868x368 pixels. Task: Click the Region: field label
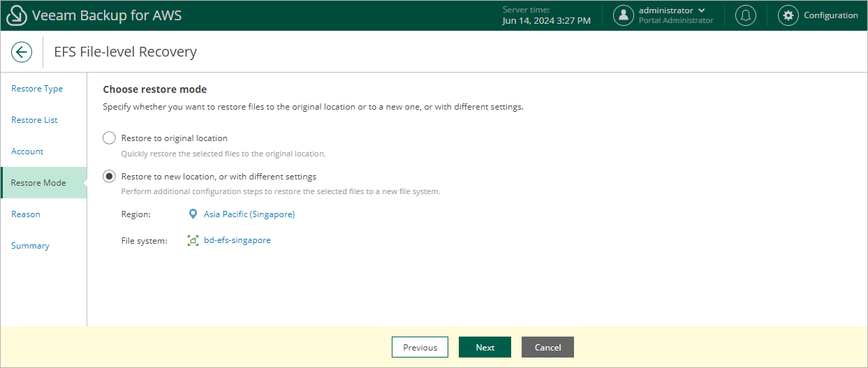click(x=135, y=214)
